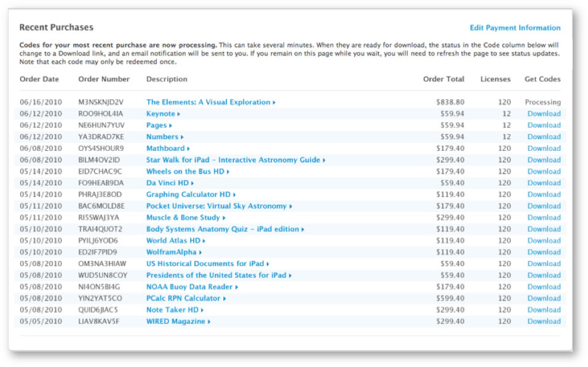Download codes for Muscle & Bone Study
Viewport: 588px width, 367px height.
click(x=544, y=217)
